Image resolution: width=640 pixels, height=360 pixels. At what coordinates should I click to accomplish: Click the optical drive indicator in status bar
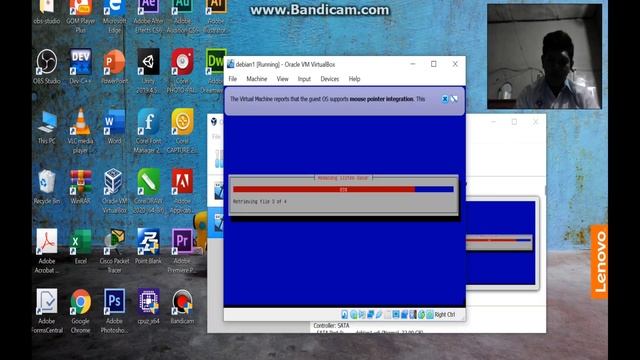(x=353, y=315)
